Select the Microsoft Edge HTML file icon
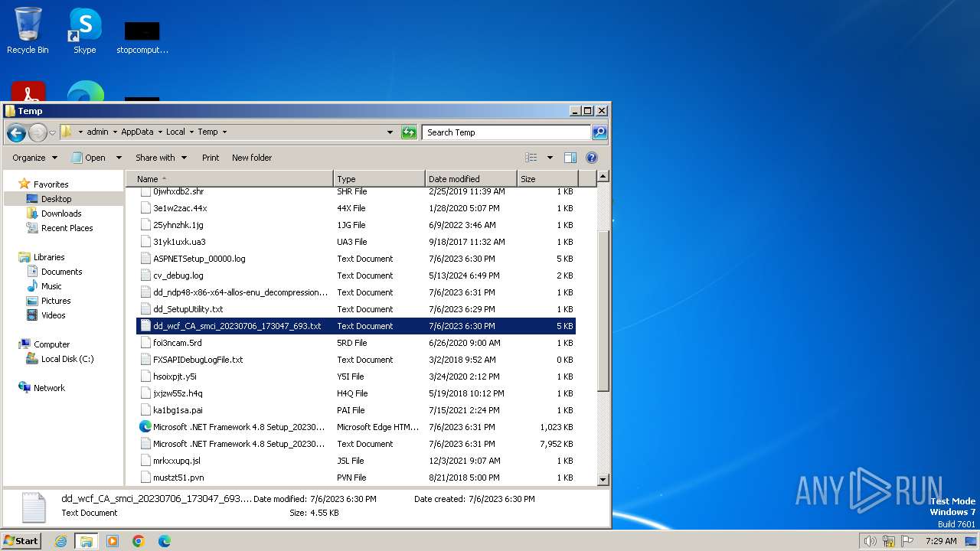The width and height of the screenshot is (980, 551). [x=145, y=427]
